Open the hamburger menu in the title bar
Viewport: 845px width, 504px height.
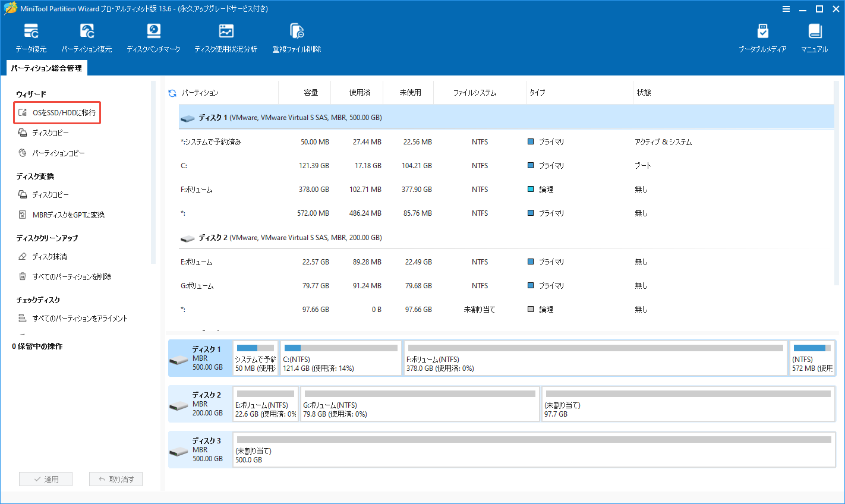[786, 8]
